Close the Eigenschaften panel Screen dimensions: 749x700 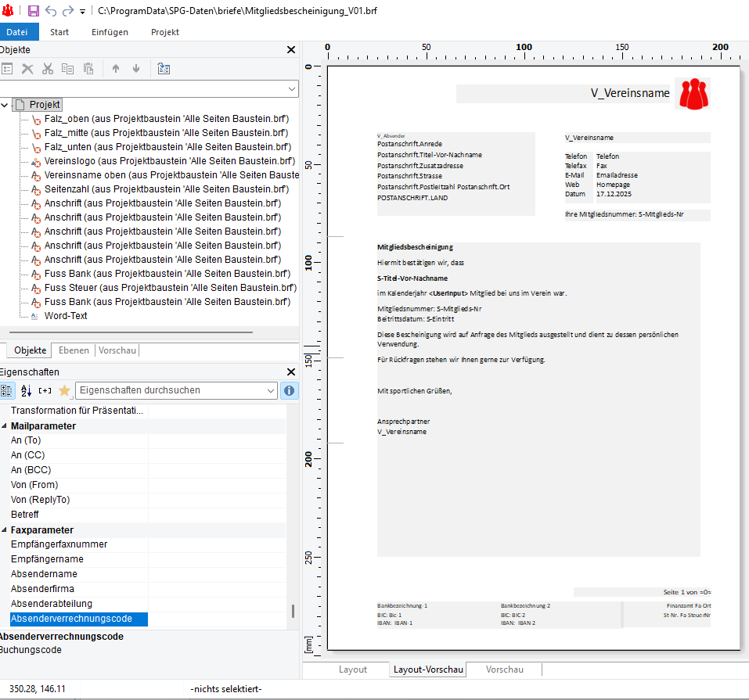(291, 372)
